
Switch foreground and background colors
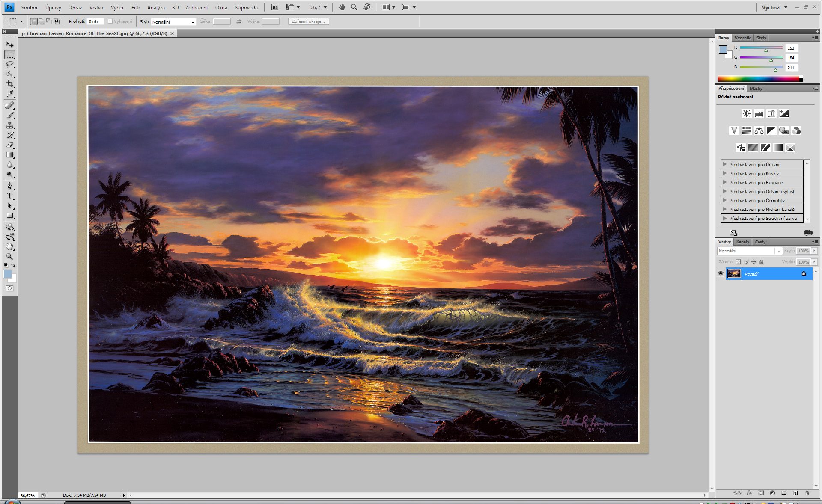pyautogui.click(x=14, y=266)
